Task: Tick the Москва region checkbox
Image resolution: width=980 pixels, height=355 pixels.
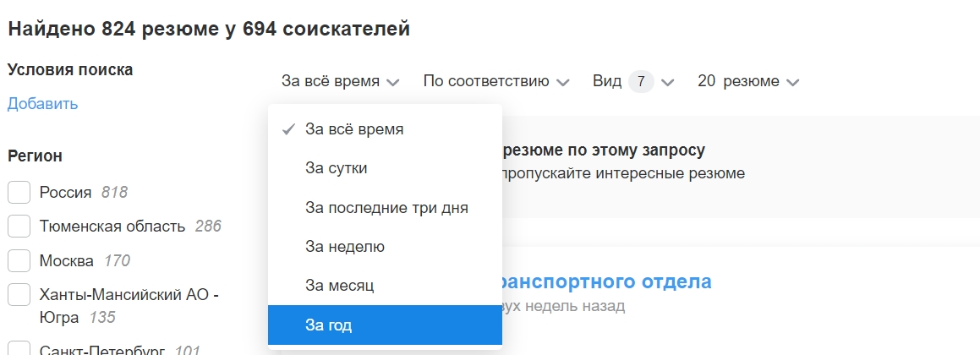Action: 19,260
